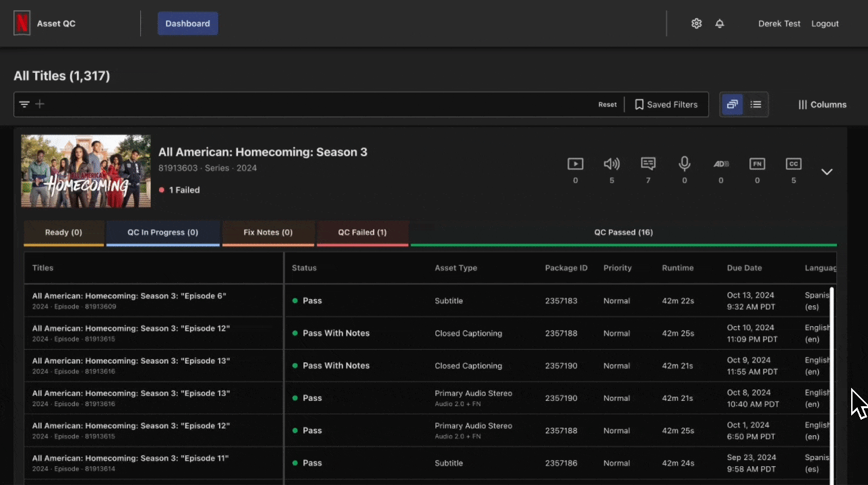
Task: Click the video asset count icon
Action: coord(575,164)
